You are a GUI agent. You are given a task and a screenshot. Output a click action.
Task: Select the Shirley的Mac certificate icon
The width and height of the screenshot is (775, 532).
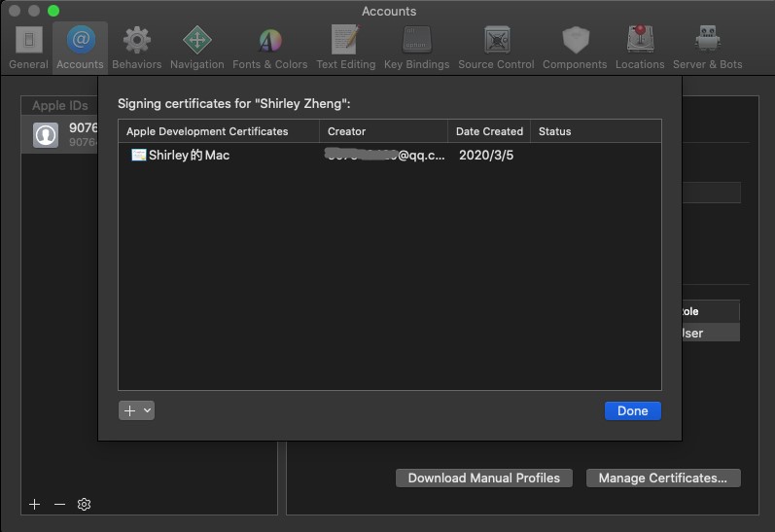(x=138, y=155)
